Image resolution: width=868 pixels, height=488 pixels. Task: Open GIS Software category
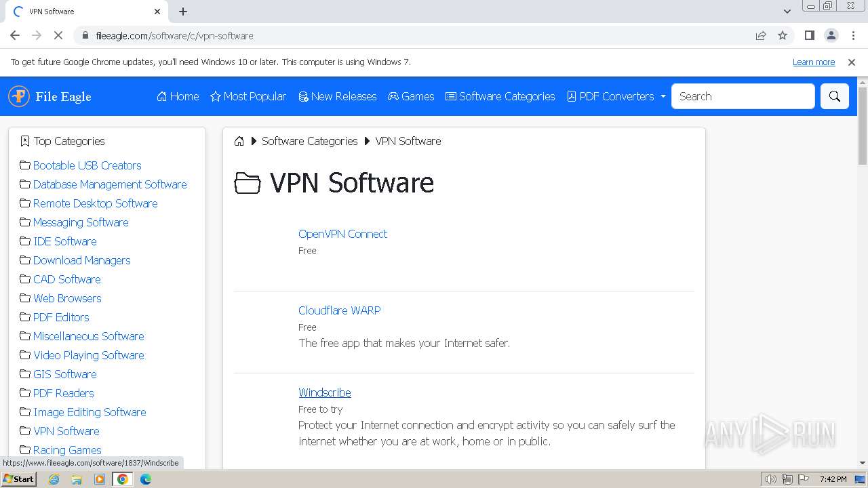click(64, 374)
